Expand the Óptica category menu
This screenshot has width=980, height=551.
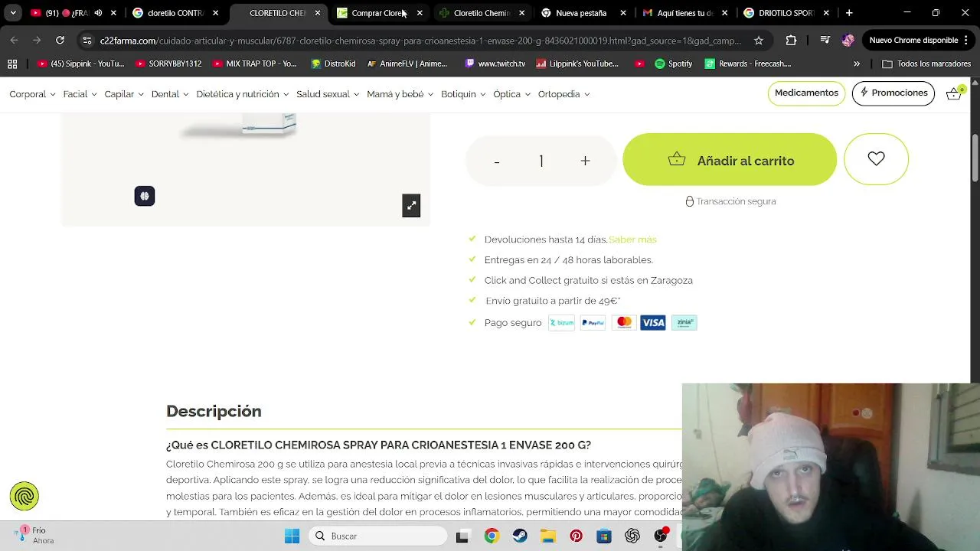point(512,94)
